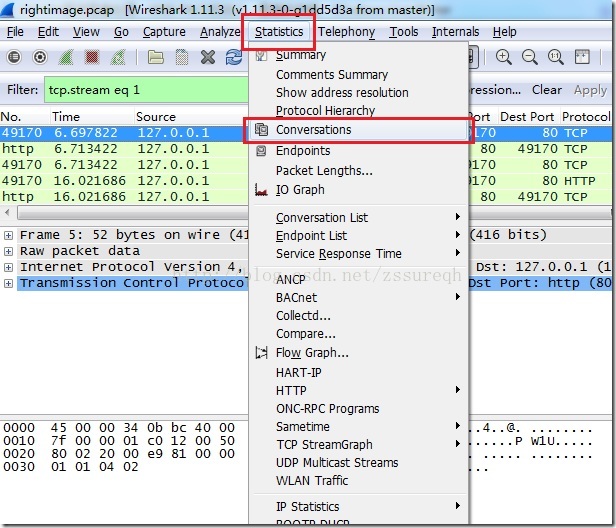Click the packet list horizontal scrollbar

click(x=133, y=213)
